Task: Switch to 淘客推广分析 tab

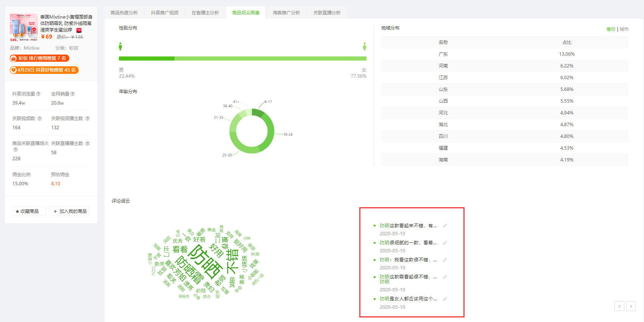Action: pyautogui.click(x=286, y=13)
